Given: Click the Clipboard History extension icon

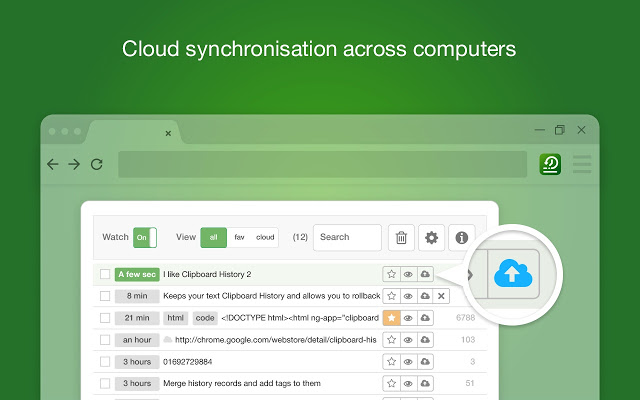Looking at the screenshot, I should click(550, 164).
